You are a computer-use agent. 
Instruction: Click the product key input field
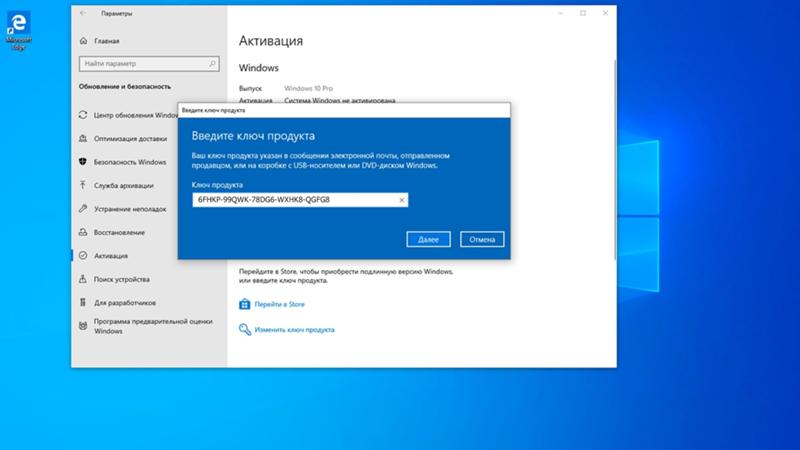coord(300,200)
